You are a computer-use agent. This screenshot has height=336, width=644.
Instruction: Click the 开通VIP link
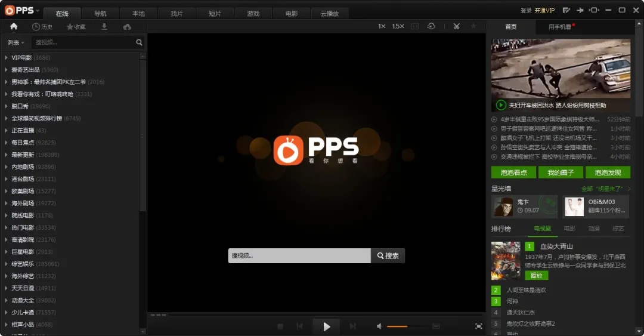[544, 11]
